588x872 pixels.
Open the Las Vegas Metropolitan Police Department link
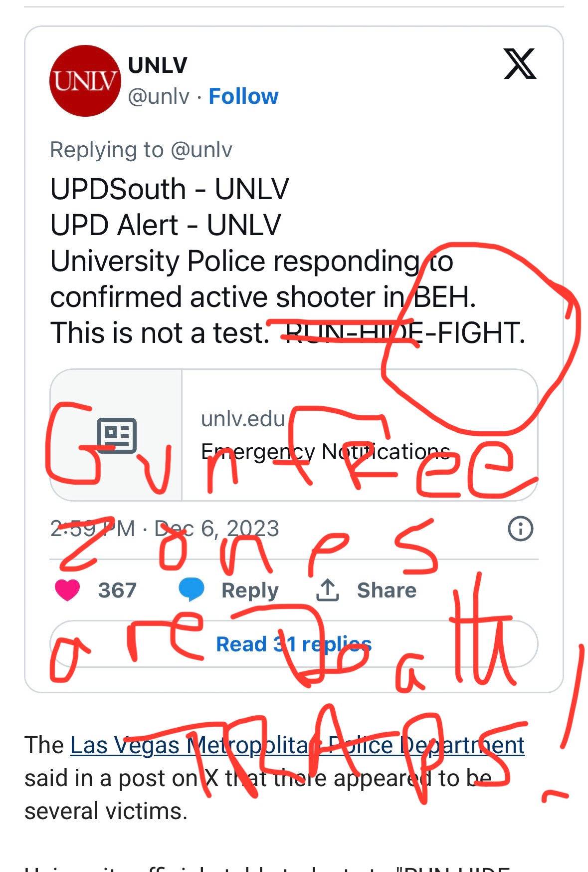click(297, 746)
